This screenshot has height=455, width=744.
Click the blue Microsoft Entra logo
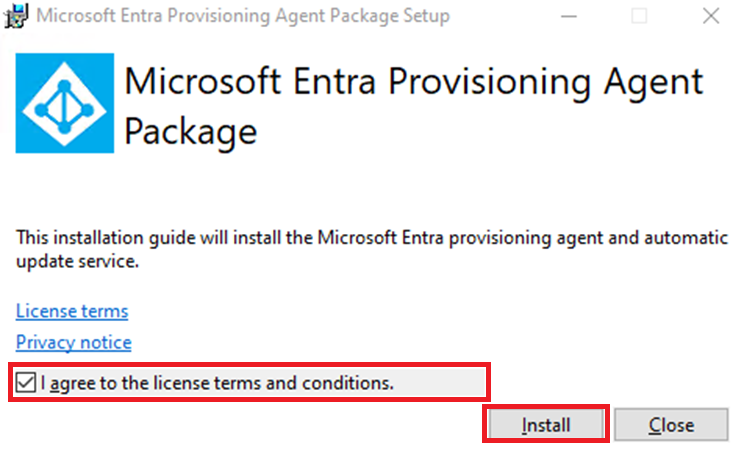coord(62,102)
